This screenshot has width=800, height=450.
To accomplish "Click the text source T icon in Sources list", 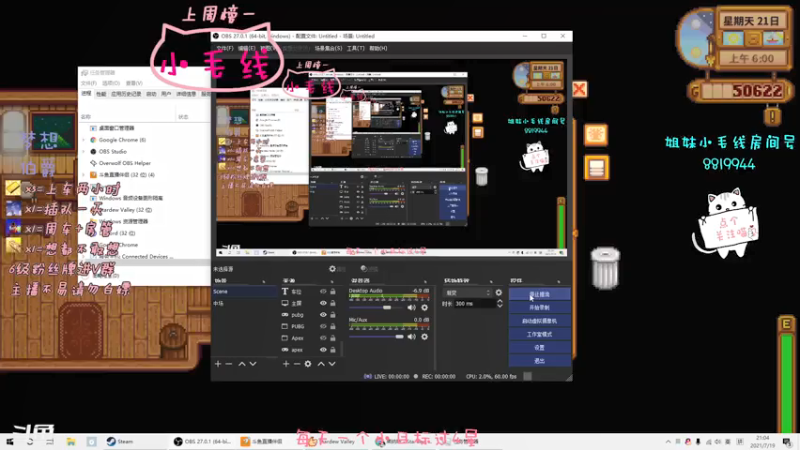I will click(x=285, y=291).
